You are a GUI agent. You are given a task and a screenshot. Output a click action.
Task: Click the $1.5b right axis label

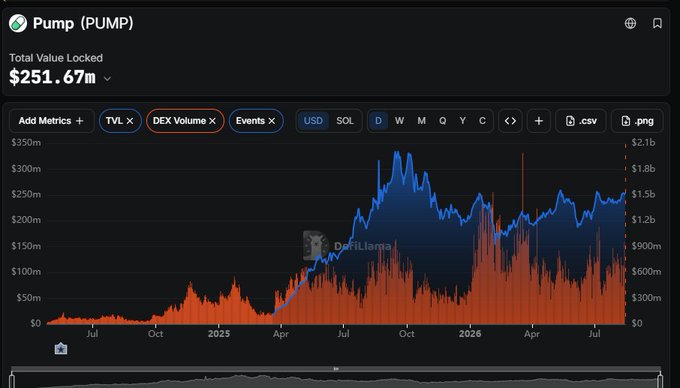click(643, 194)
